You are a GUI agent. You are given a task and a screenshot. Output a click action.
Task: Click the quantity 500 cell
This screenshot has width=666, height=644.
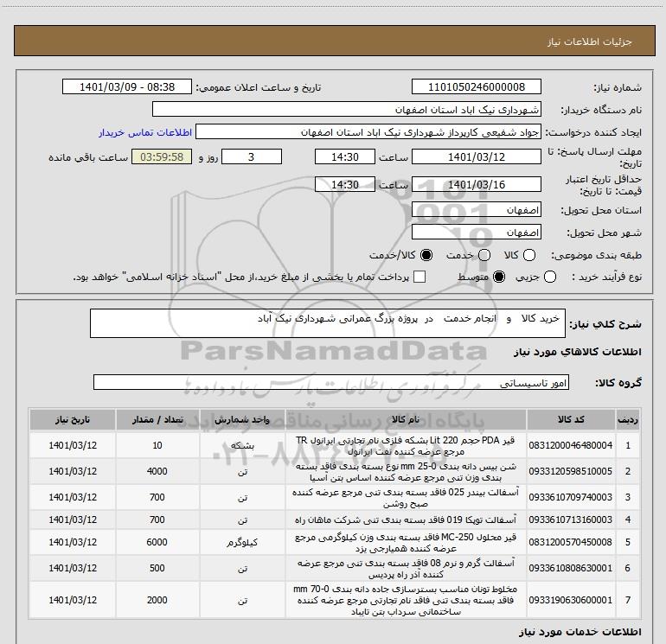pos(157,568)
